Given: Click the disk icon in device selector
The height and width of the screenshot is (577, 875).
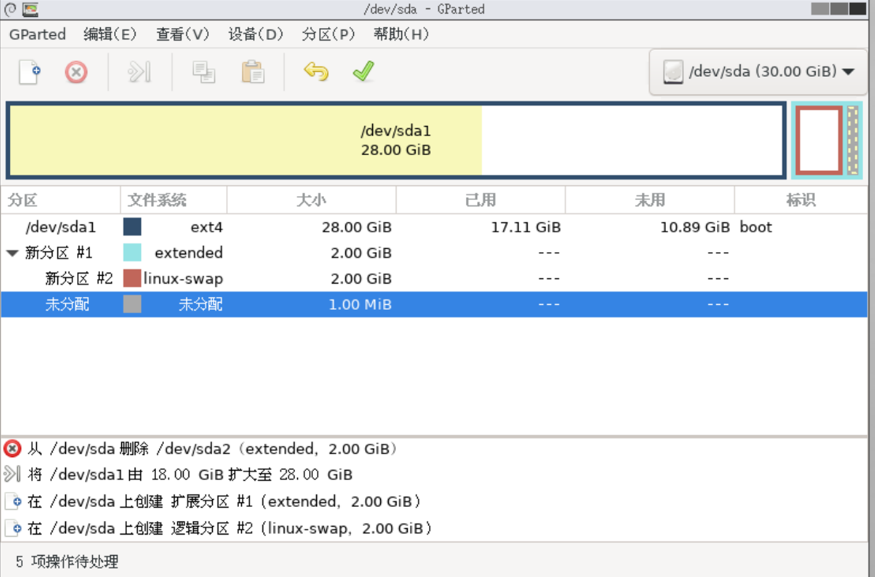Looking at the screenshot, I should 673,72.
